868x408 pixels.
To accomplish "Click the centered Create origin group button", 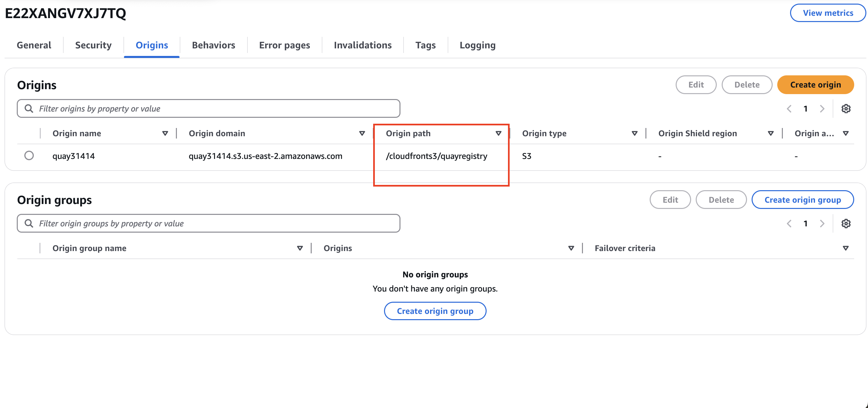I will 435,311.
